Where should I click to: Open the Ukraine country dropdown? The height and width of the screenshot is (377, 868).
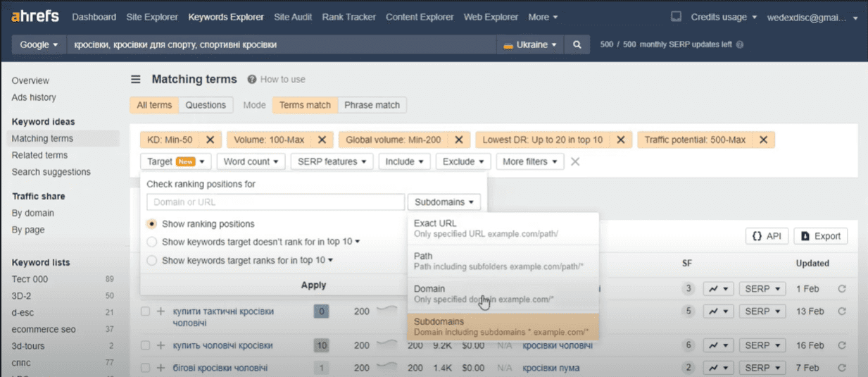(530, 44)
